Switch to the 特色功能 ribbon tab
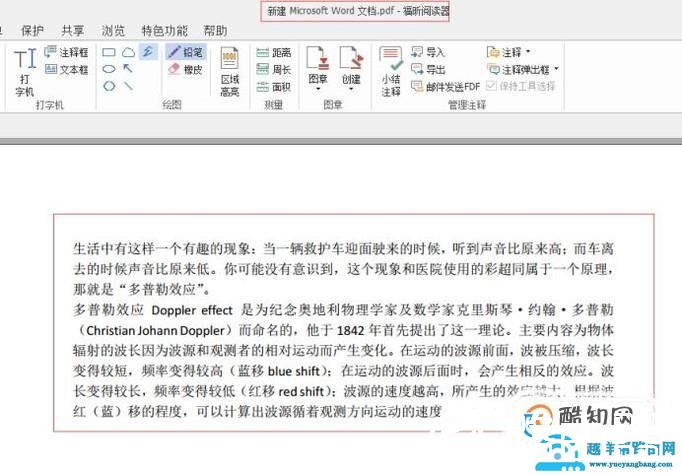This screenshot has width=682, height=475. coord(164,31)
